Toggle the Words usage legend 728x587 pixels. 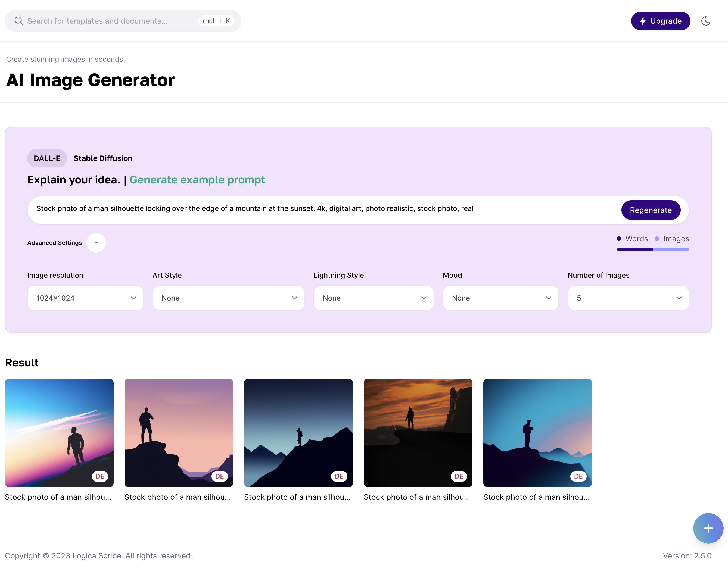point(632,239)
